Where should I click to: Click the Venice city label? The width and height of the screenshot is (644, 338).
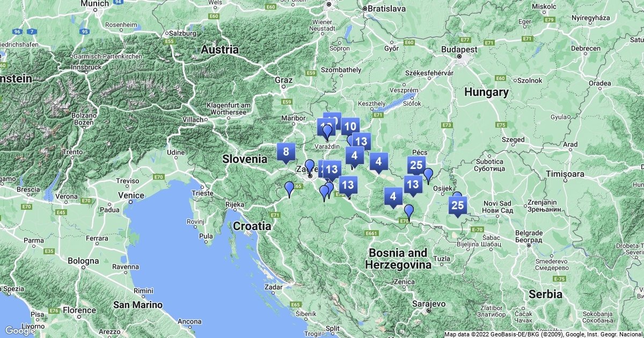pyautogui.click(x=131, y=195)
